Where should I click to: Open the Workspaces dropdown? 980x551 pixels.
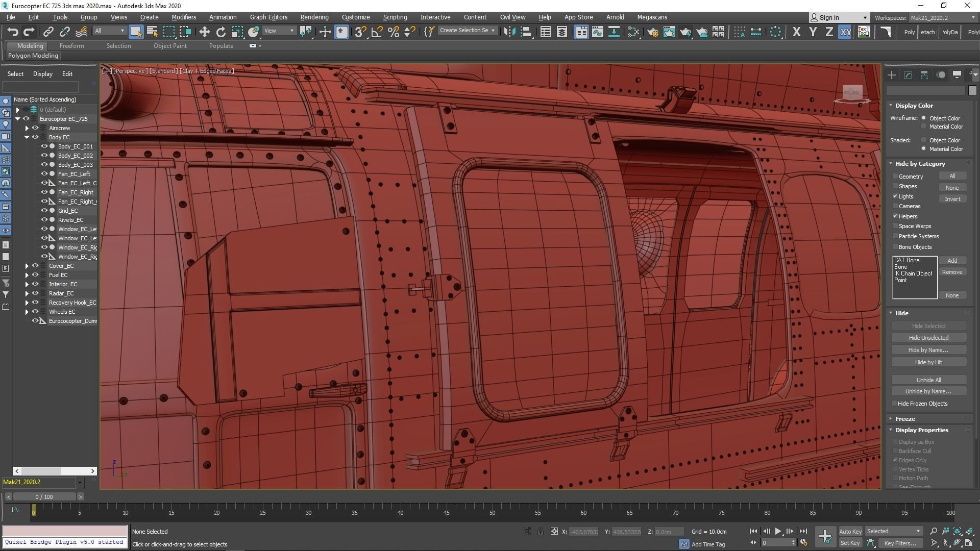942,17
